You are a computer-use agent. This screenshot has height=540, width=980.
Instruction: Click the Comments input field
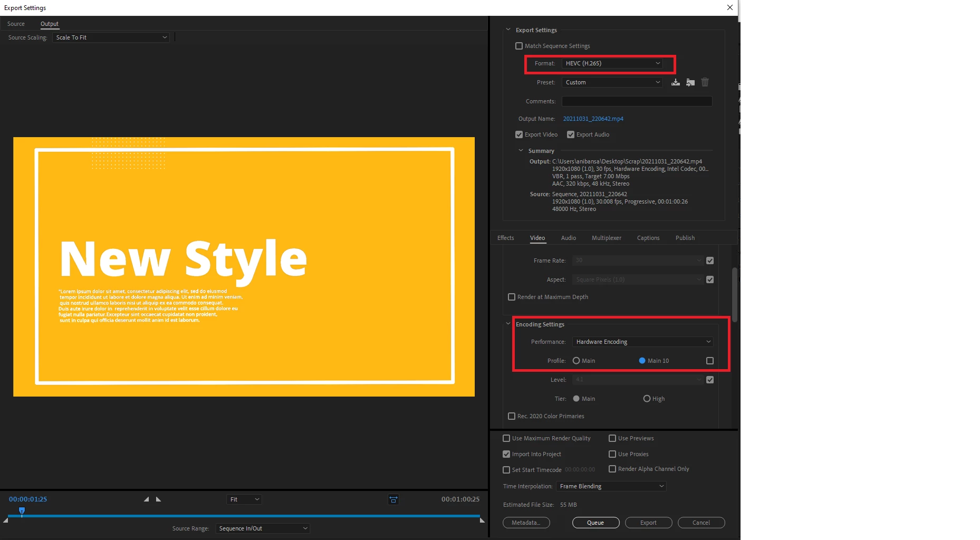637,101
